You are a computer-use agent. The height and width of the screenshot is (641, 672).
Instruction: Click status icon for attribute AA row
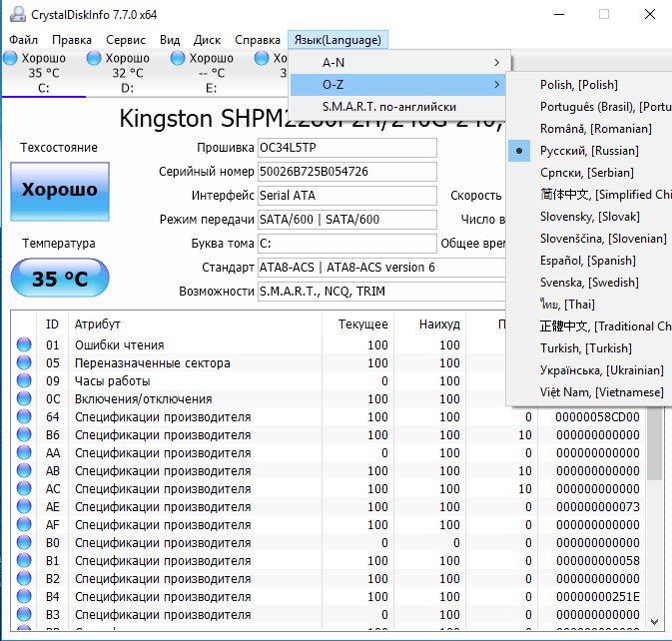point(24,452)
